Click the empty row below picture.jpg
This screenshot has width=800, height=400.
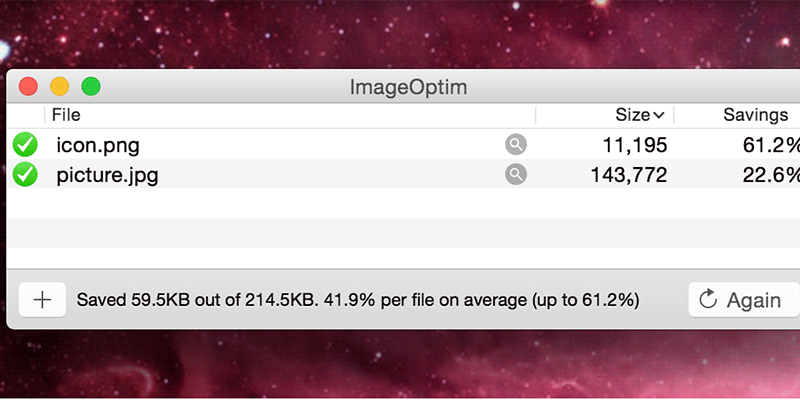click(x=403, y=204)
